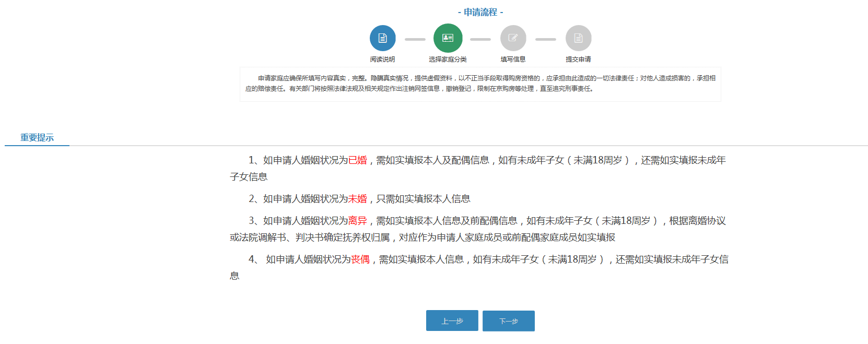868x344 pixels.
Task: Click the connector between 阅读说明 and 选择家庭分类
Action: 415,39
